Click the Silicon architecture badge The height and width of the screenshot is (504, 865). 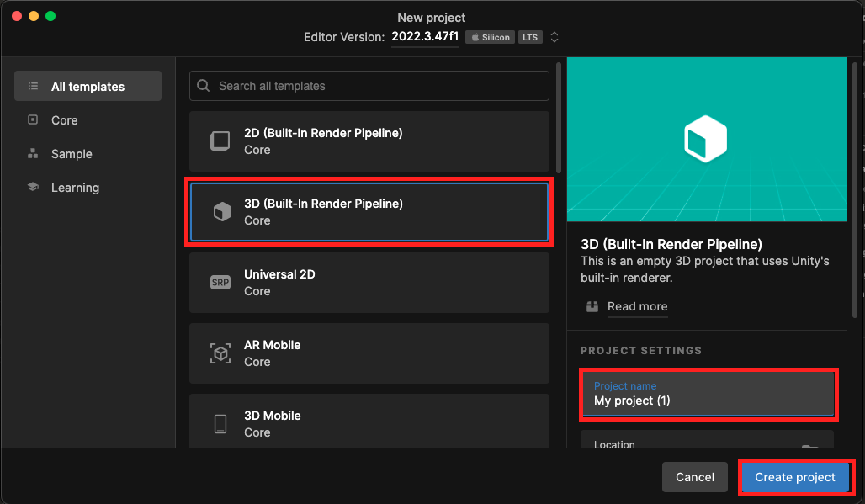pyautogui.click(x=489, y=36)
